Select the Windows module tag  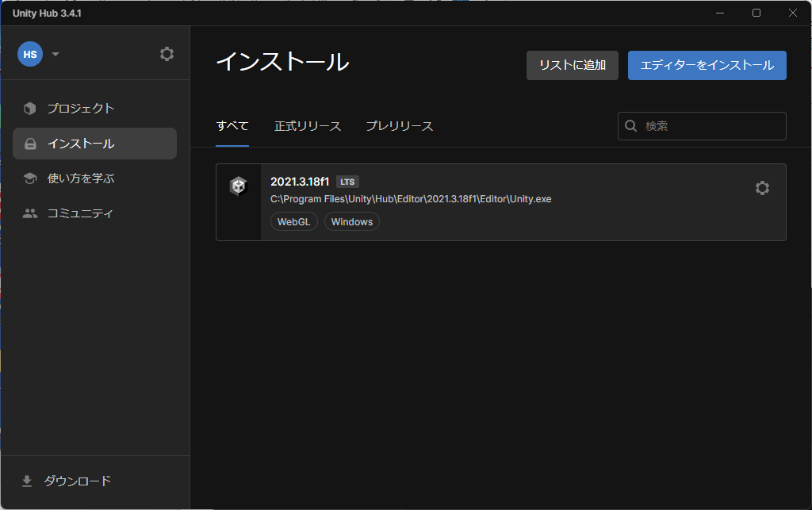(x=351, y=221)
